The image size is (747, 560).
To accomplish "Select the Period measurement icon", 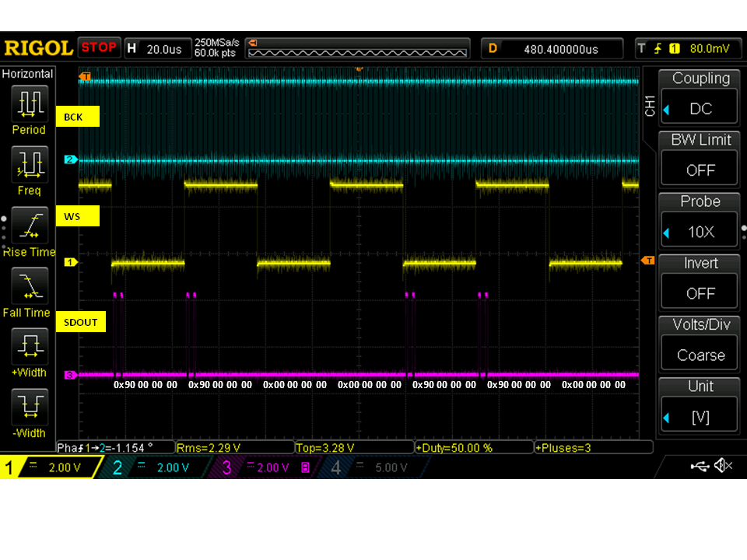I will pos(30,103).
